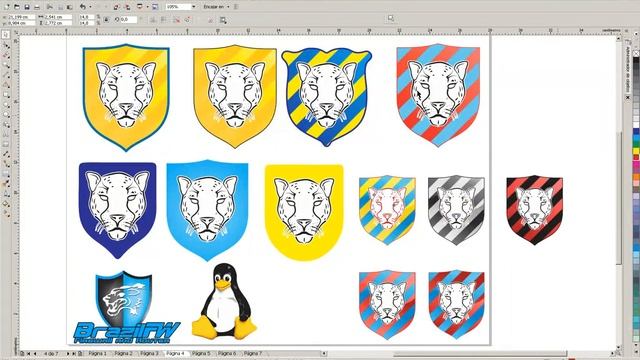
Task: Select the Pick tool in the toolbox
Action: [x=6, y=35]
